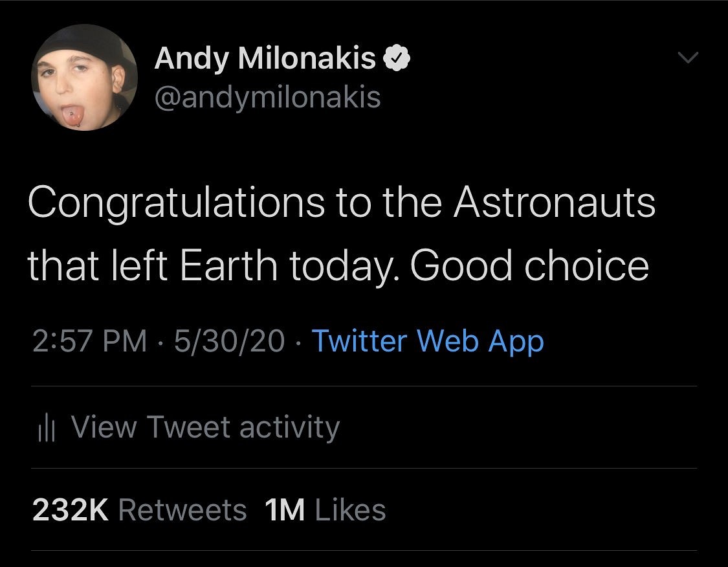Image resolution: width=728 pixels, height=567 pixels.
Task: Open View Tweet activity text
Action: point(205,427)
